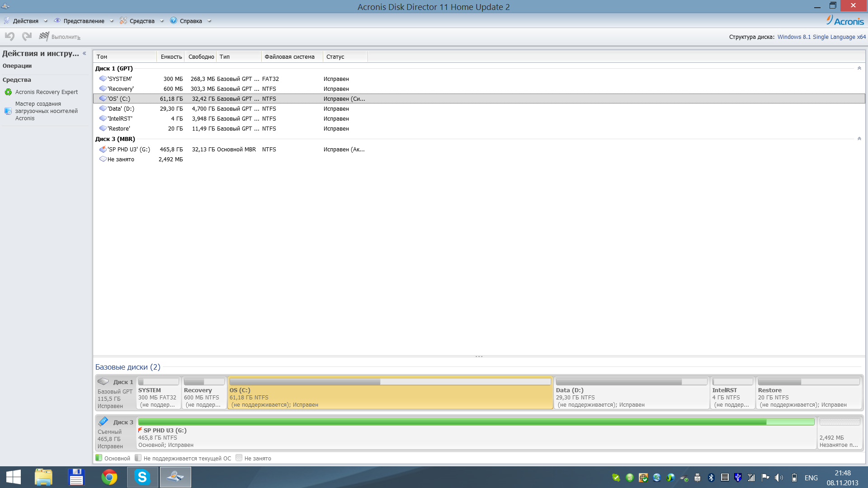Image resolution: width=868 pixels, height=488 pixels.
Task: Collapse the Действия и инструменты side panel
Action: click(x=85, y=53)
